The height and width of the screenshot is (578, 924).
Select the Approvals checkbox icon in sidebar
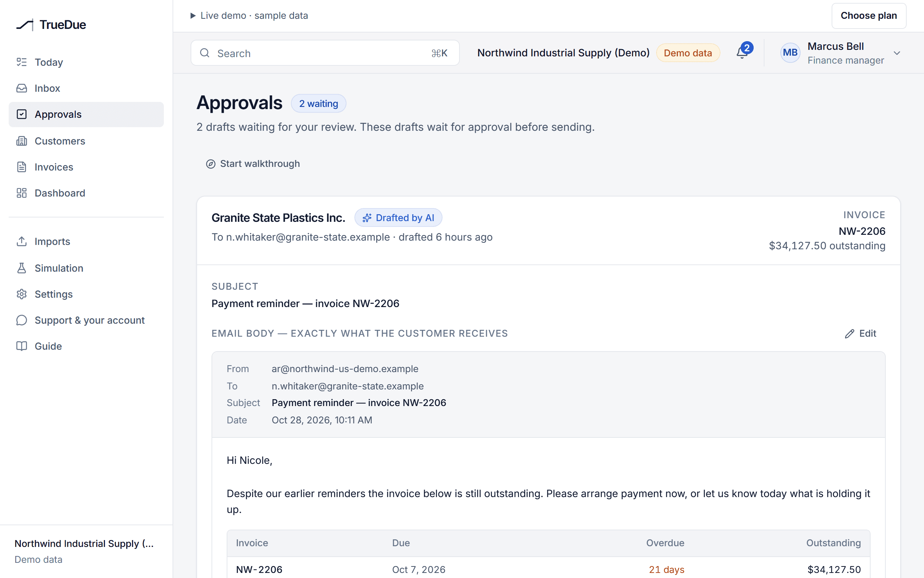tap(22, 114)
